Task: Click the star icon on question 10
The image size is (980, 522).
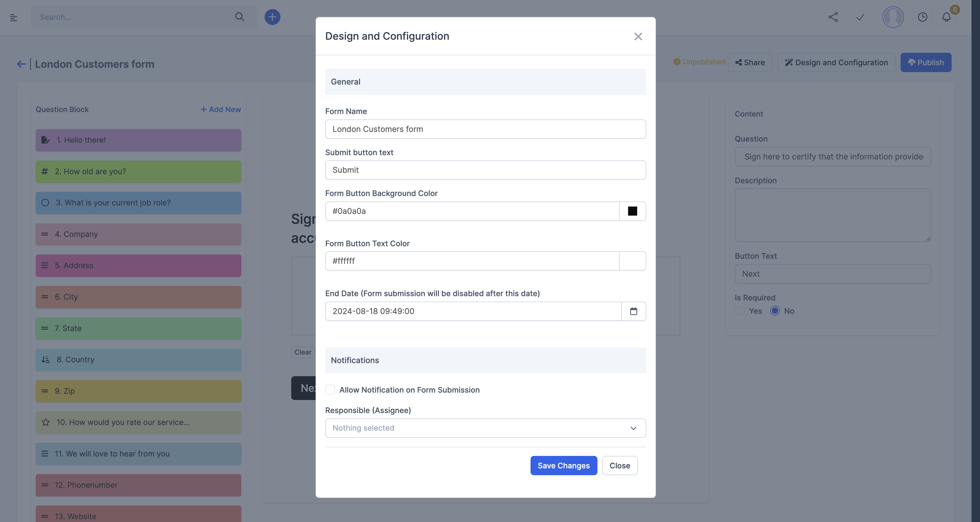Action: pyautogui.click(x=46, y=422)
